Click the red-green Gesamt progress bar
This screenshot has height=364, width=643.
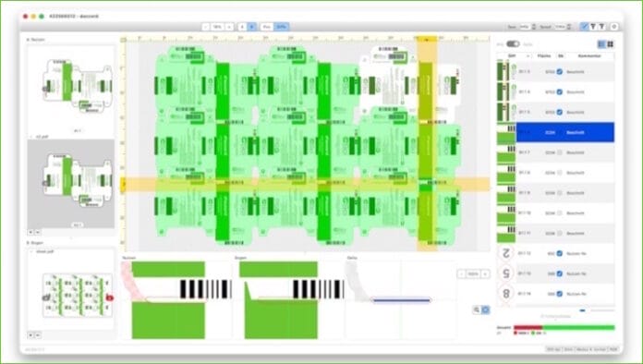(x=564, y=328)
